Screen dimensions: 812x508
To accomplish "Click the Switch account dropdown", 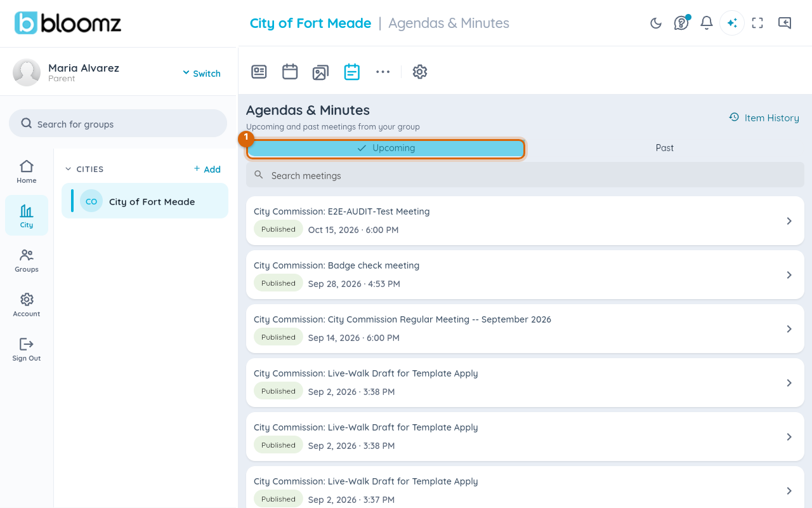I will point(202,73).
